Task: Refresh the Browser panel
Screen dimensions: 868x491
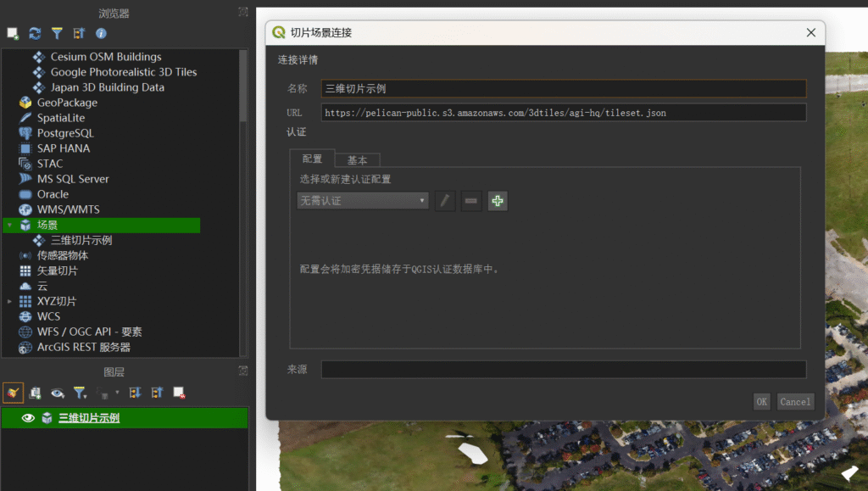Action: 35,34
